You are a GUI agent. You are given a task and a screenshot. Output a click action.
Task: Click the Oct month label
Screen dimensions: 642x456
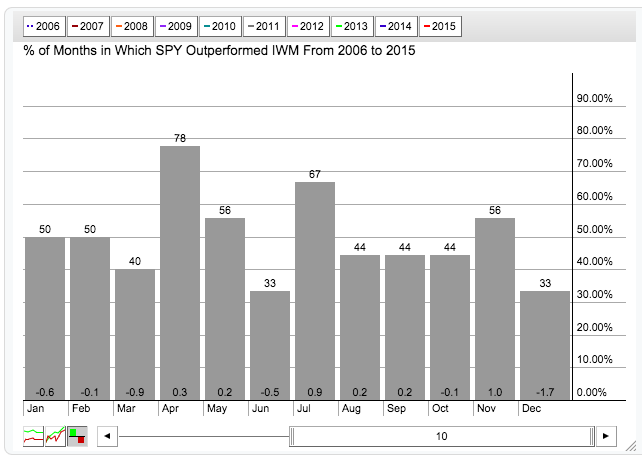tap(441, 409)
